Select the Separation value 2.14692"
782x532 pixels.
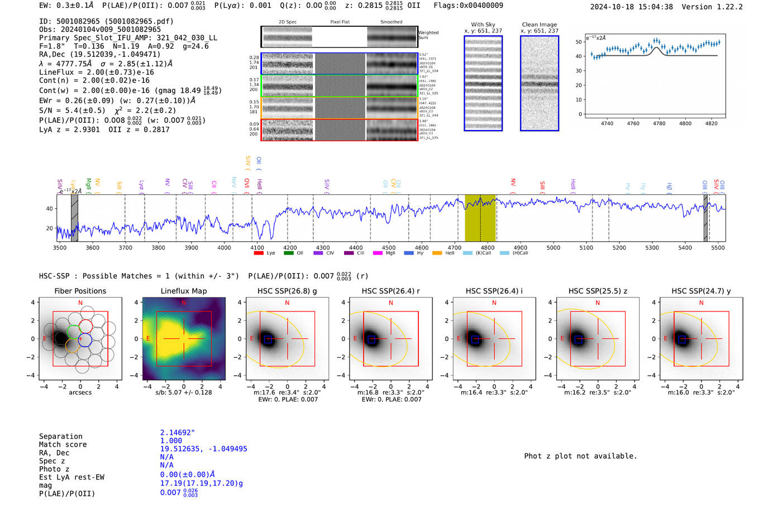pyautogui.click(x=178, y=433)
